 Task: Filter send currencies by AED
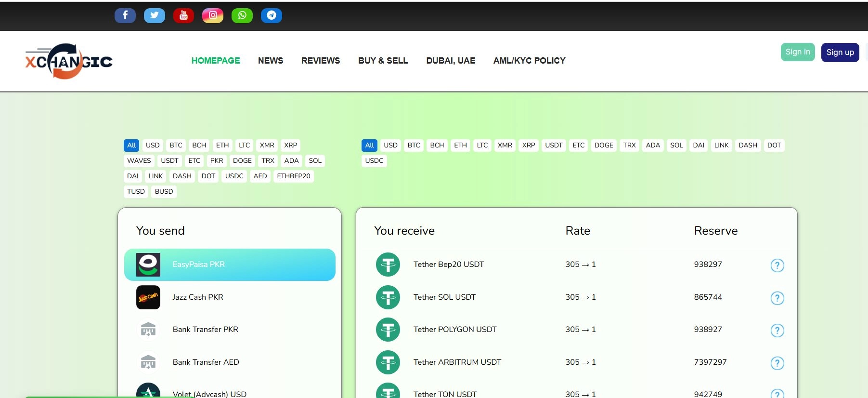[x=260, y=176]
